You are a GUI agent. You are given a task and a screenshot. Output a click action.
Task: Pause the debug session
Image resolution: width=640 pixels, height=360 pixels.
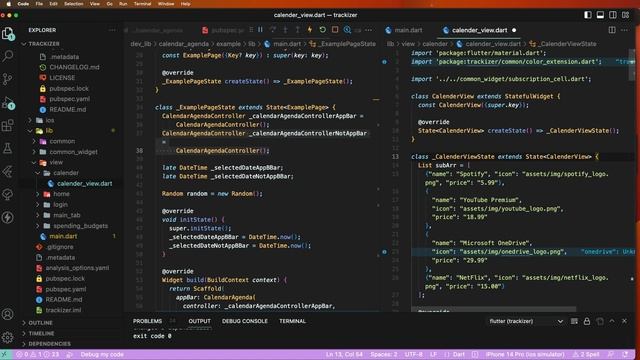(x=260, y=30)
